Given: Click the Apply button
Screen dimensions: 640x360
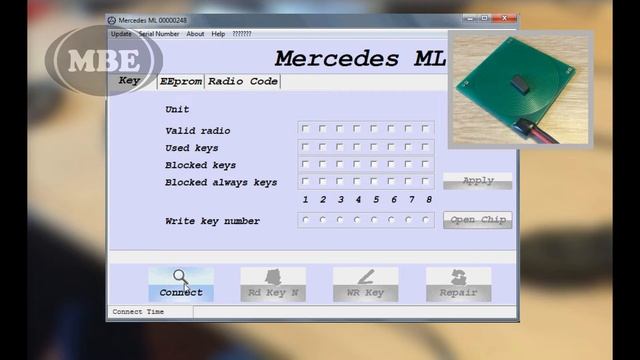Looking at the screenshot, I should point(478,181).
